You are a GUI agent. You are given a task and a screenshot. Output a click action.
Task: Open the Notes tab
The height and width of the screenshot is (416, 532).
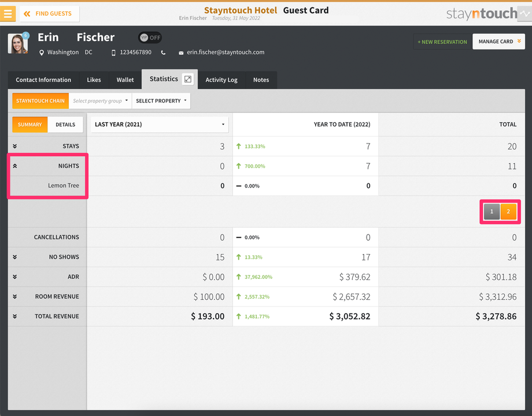point(261,80)
